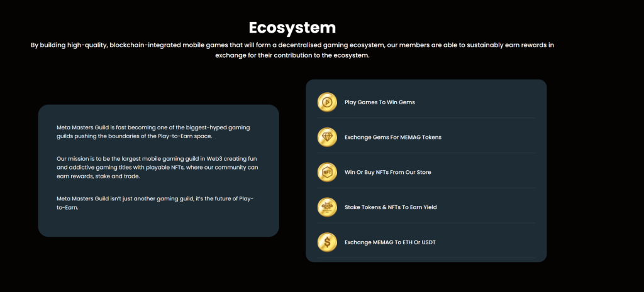Viewport: 644px width, 292px height.
Task: Select 'Exchange Gems For MEMAG Tokens' text
Action: [x=392, y=137]
